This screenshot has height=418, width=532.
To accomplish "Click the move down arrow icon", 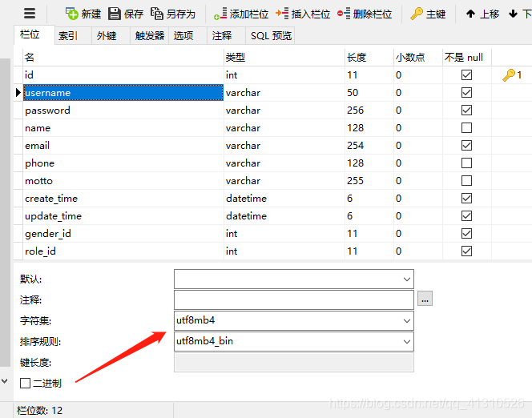I will point(513,14).
